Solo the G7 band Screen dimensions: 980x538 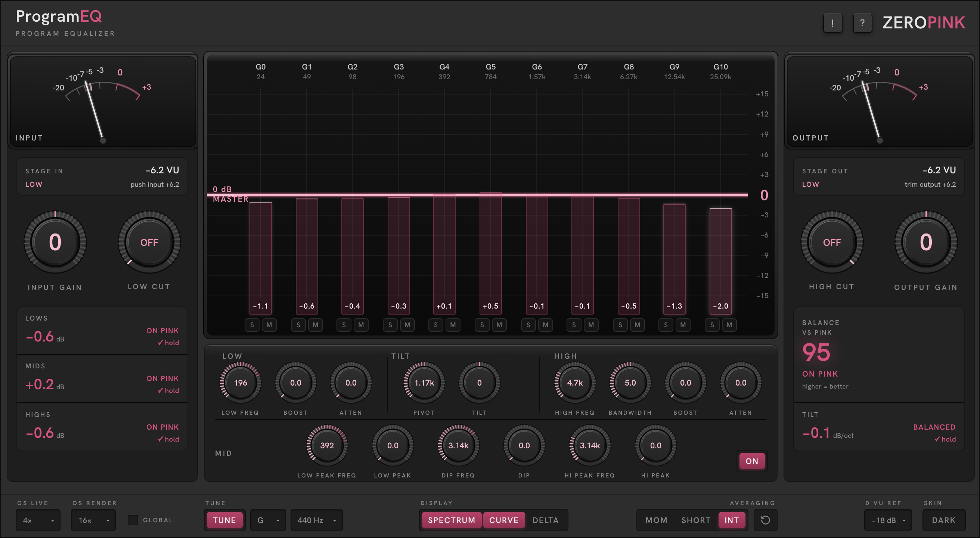coord(574,325)
